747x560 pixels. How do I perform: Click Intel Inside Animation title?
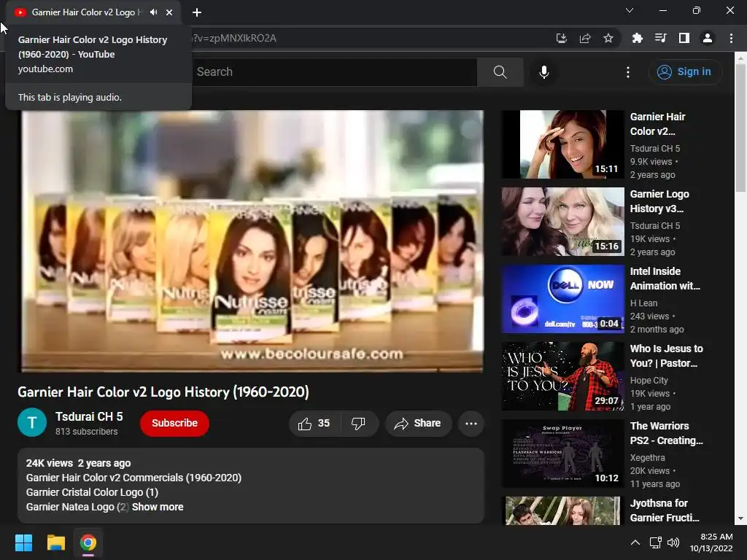click(665, 279)
